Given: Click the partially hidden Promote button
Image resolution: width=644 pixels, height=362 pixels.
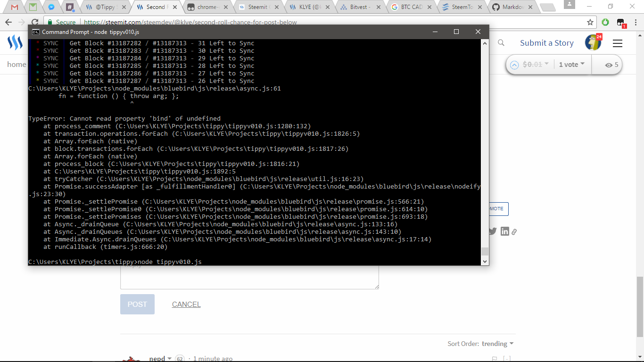Looking at the screenshot, I should pyautogui.click(x=499, y=209).
